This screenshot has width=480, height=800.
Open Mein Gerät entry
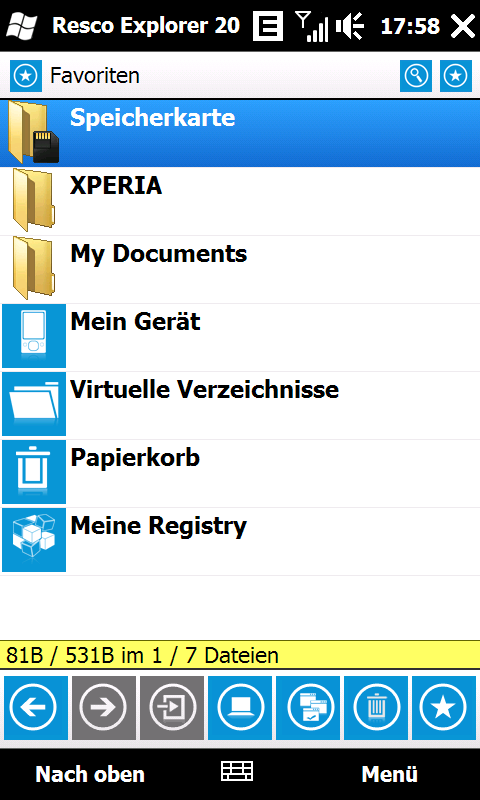pyautogui.click(x=240, y=337)
